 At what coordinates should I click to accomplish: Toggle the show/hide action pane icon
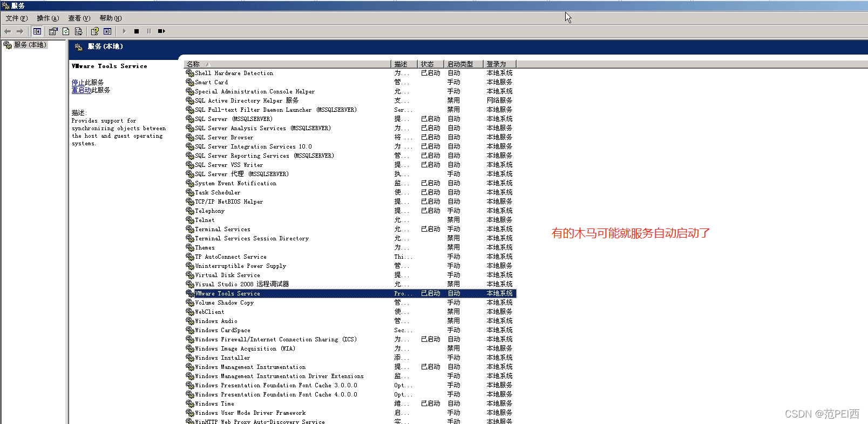pos(107,31)
